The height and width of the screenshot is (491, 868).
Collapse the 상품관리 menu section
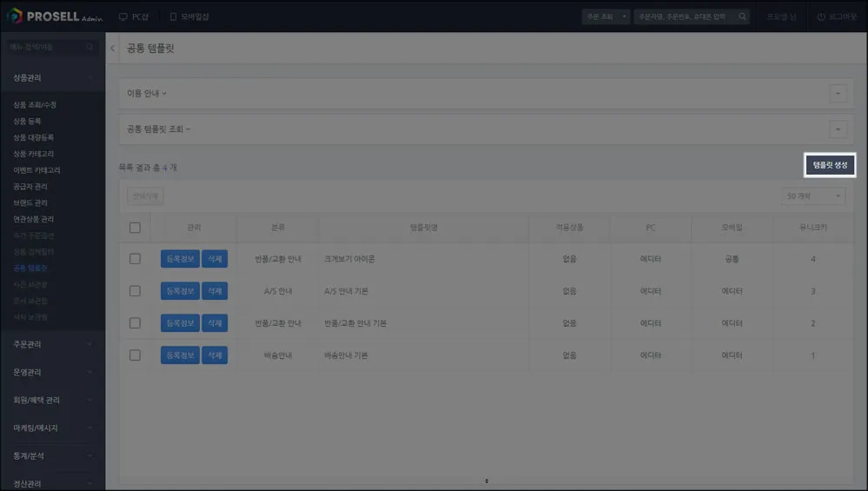coord(53,78)
